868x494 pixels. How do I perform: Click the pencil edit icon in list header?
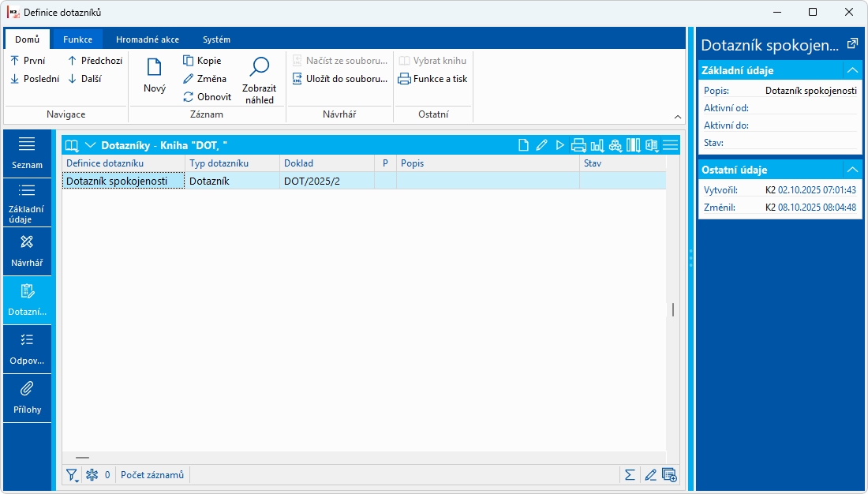[541, 145]
